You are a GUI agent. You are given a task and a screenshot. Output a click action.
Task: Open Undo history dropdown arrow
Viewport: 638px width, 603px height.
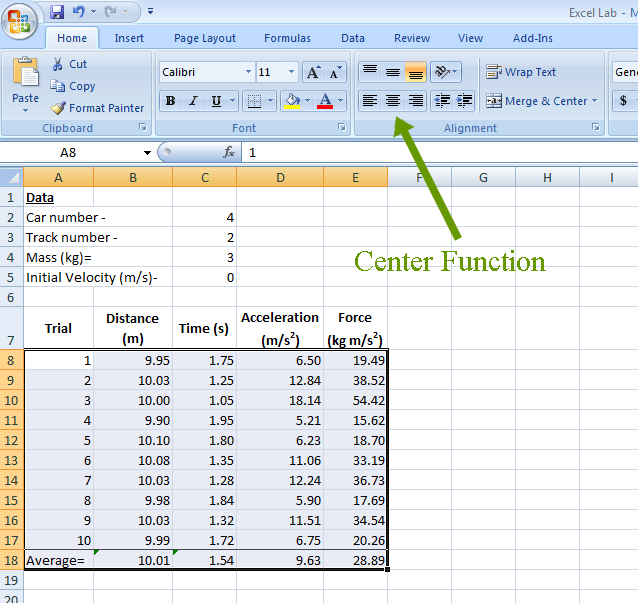point(94,12)
